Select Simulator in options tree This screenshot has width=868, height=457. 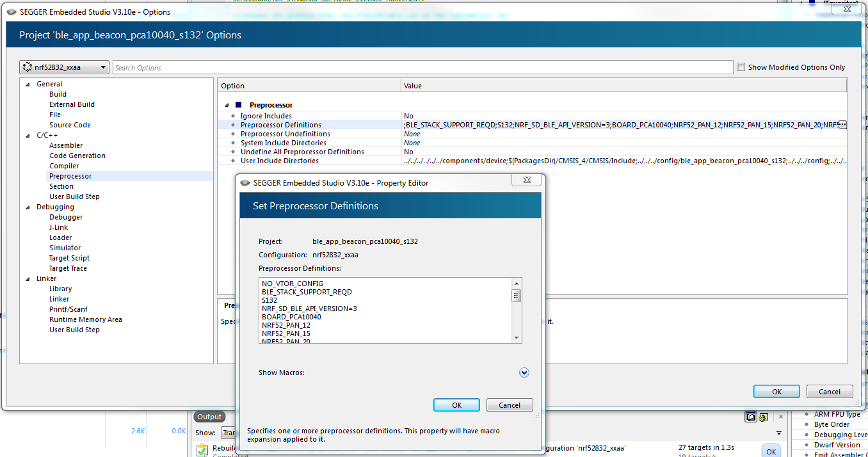pos(65,248)
